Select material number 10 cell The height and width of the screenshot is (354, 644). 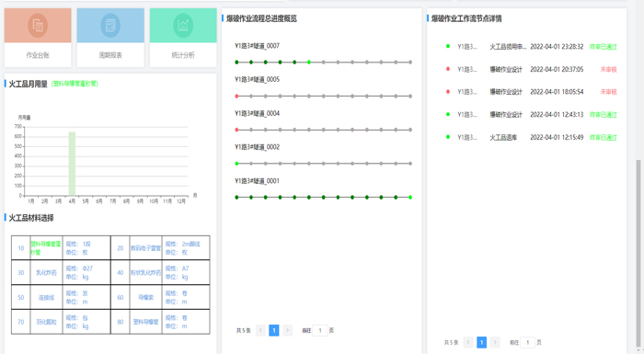click(21, 248)
